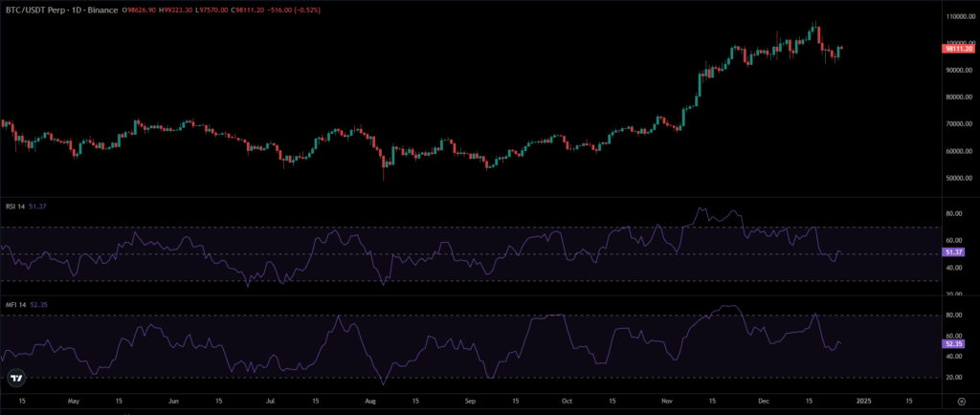Click the MFI 14 indicator label

[15, 304]
